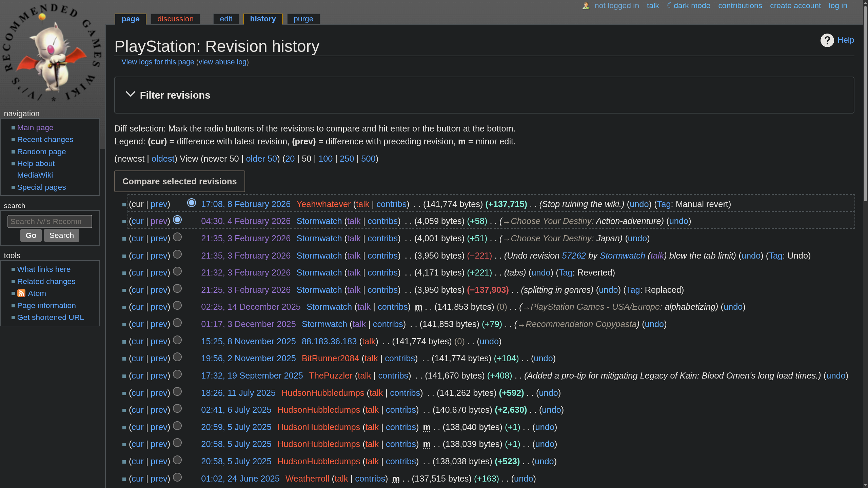Select radio button for 15:25, 8 November 2025 revision
Image resolution: width=868 pixels, height=488 pixels.
177,340
